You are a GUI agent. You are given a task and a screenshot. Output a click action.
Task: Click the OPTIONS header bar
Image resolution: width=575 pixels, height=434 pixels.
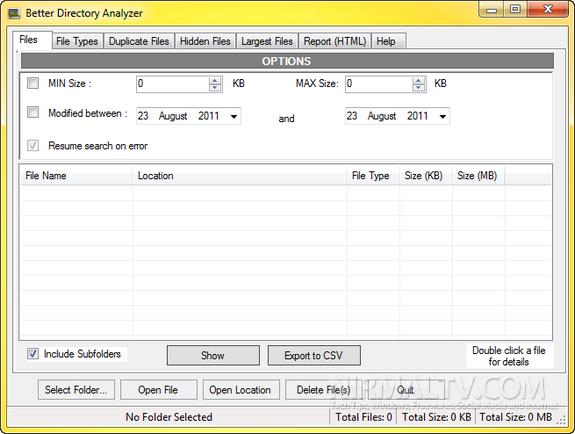tap(287, 61)
